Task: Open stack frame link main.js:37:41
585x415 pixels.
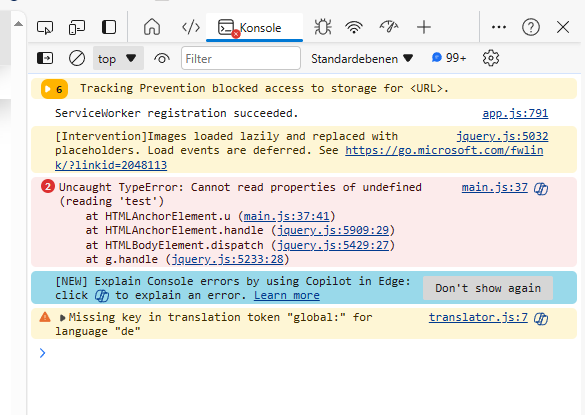Action: 287,216
